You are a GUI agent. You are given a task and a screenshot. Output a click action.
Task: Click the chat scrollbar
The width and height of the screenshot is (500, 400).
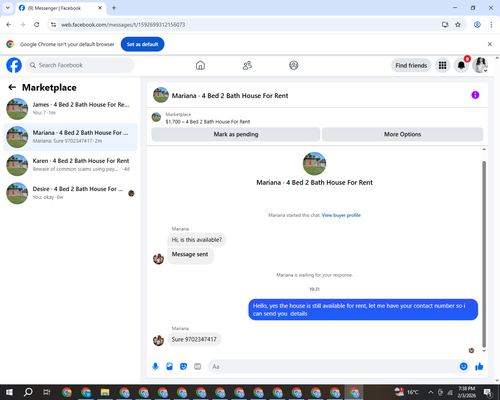[484, 254]
